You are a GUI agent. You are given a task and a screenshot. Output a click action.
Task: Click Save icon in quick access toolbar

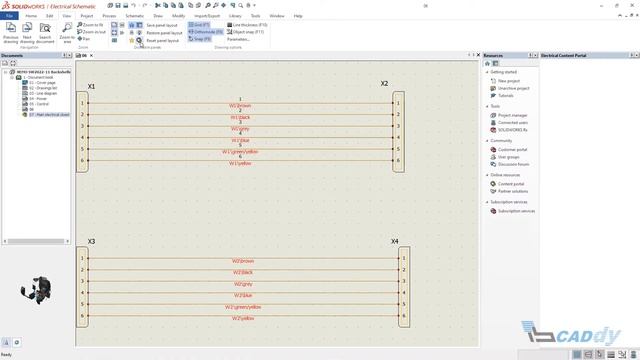tap(118, 5)
